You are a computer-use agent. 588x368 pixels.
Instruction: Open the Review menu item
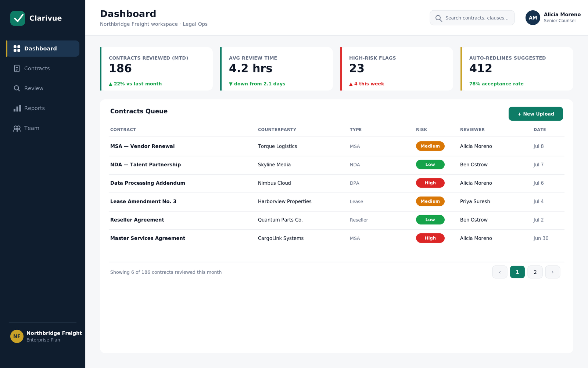[43, 88]
